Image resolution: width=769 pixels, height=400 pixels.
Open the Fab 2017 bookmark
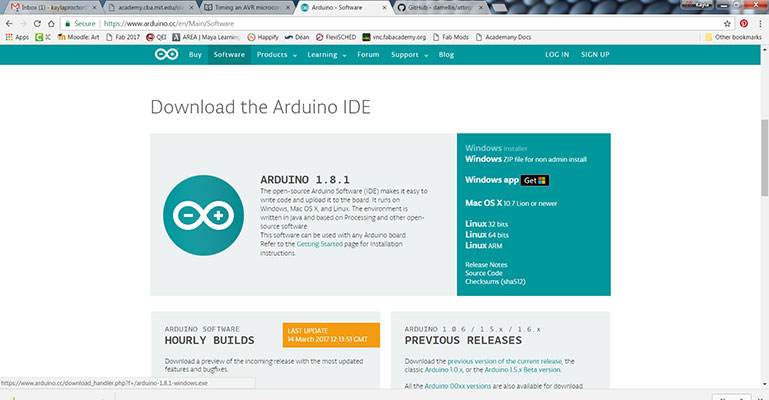click(x=123, y=37)
